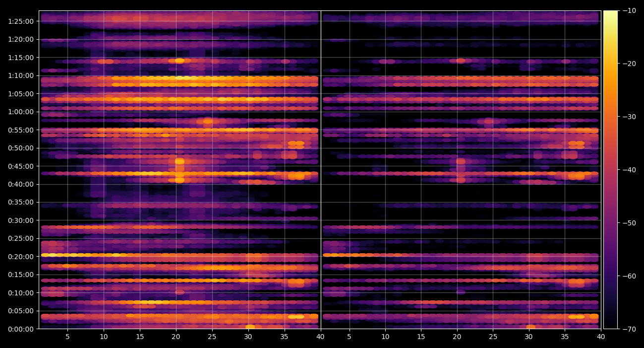
Task: Click x-axis label 35 under right heatmap
Action: pos(565,337)
